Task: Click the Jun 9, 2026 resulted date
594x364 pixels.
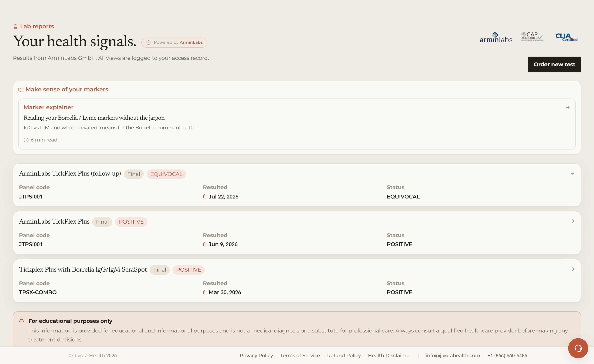Action: [x=223, y=244]
